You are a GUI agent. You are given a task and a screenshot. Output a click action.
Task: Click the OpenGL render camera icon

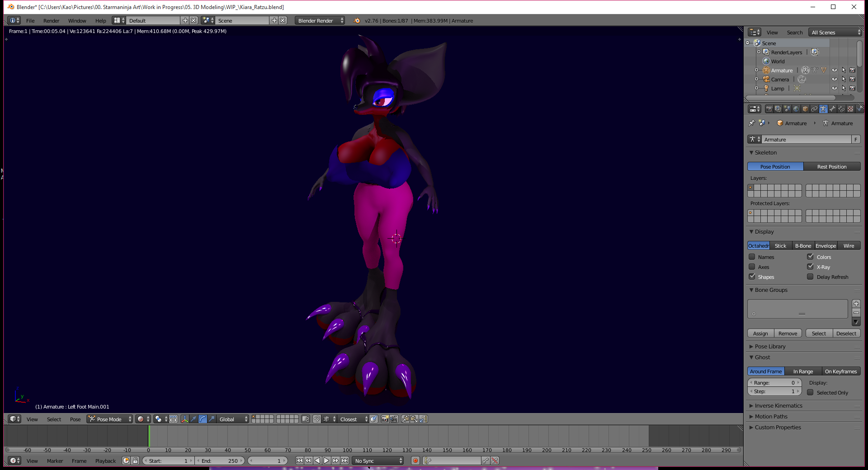click(385, 419)
